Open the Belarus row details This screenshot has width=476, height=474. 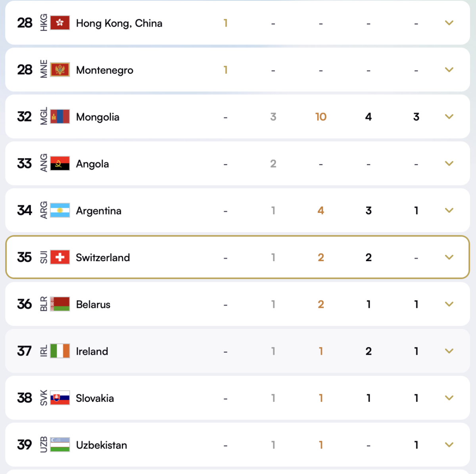tap(449, 304)
